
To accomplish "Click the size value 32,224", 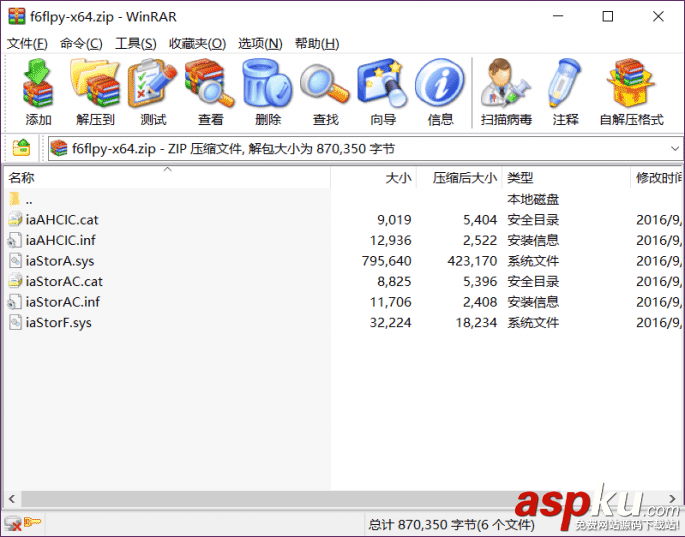I will tap(390, 322).
